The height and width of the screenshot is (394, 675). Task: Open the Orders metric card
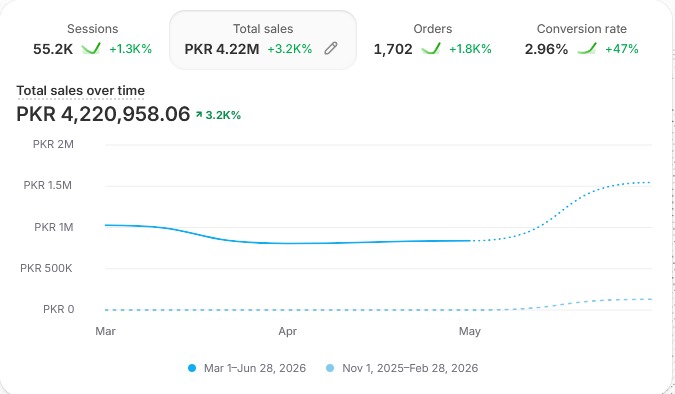coord(432,40)
